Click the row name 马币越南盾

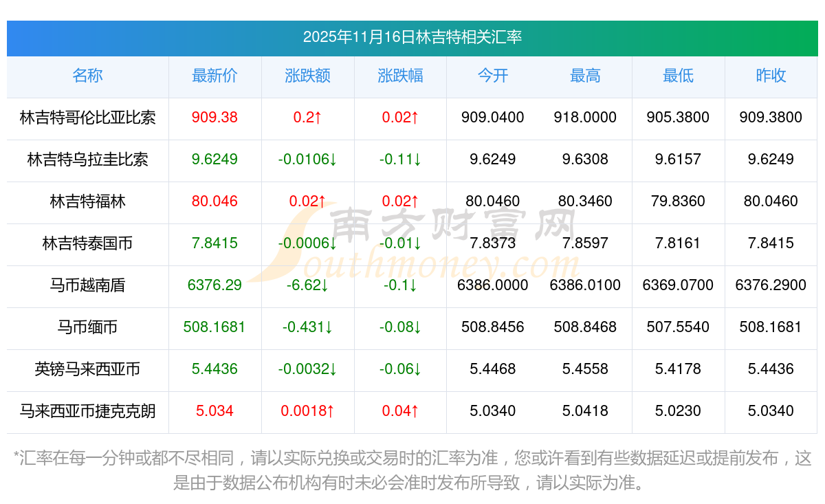point(87,285)
